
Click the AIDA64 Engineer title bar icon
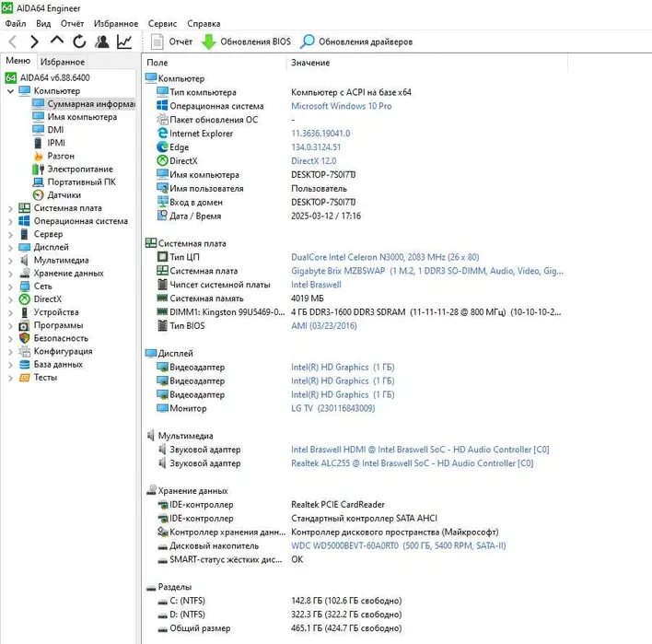7,8
